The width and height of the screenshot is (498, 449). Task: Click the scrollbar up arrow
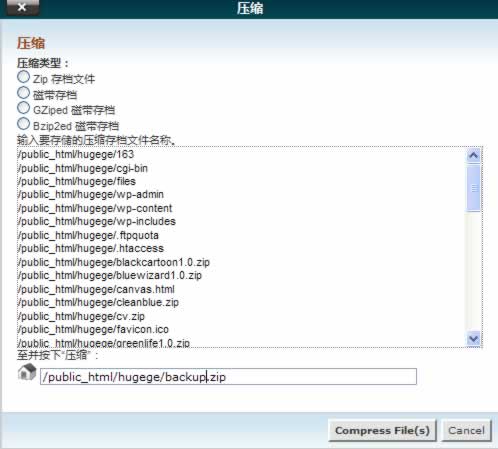[474, 156]
